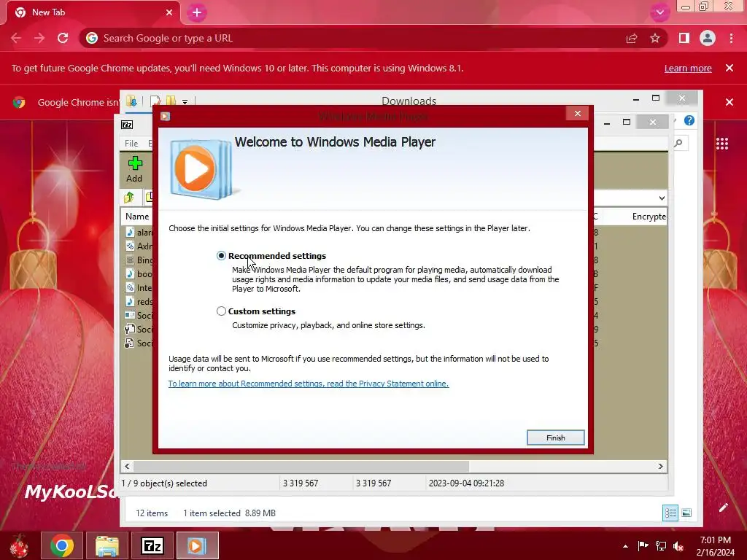The height and width of the screenshot is (560, 747).
Task: Select the Custom settings radio button
Action: 221,311
